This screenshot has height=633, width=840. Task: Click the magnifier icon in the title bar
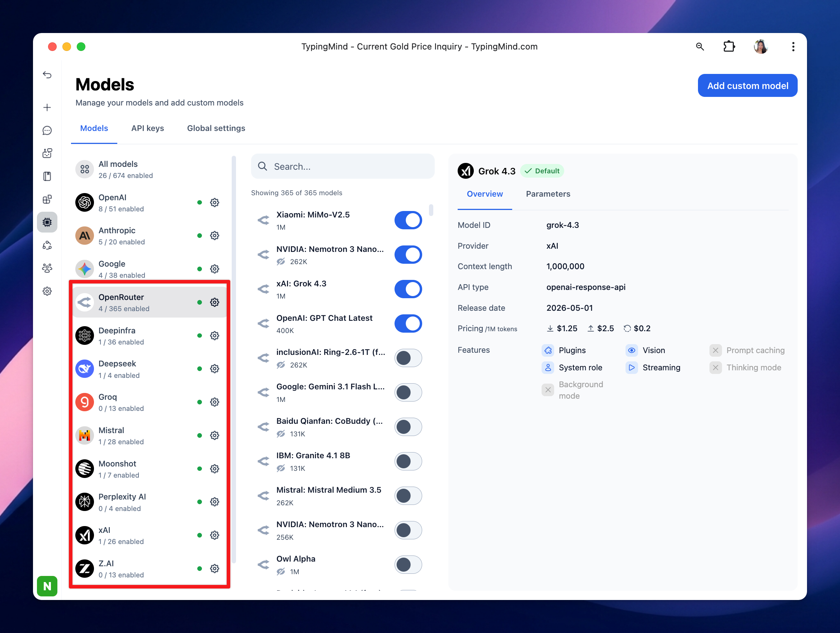(x=699, y=47)
